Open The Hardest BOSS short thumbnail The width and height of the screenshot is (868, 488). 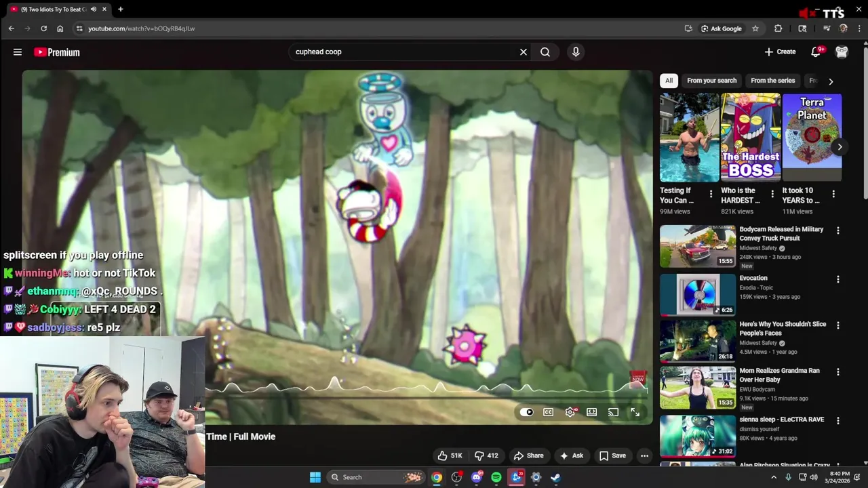pyautogui.click(x=751, y=138)
